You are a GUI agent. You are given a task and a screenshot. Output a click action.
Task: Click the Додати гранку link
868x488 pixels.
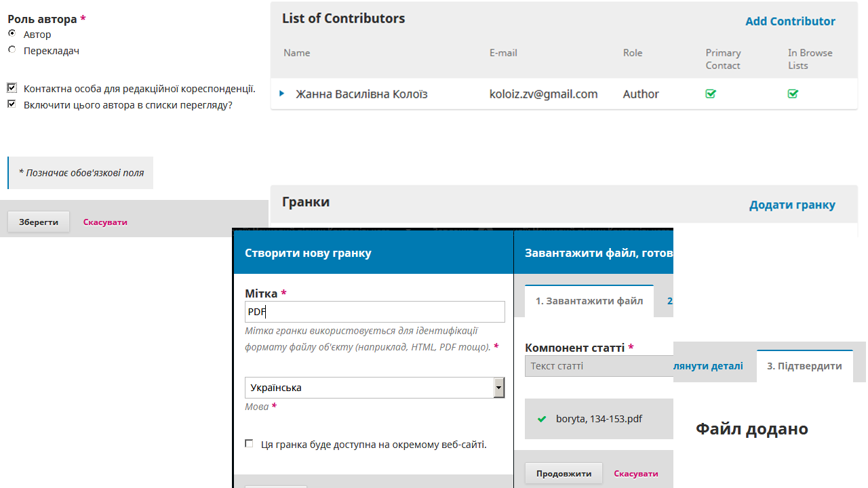click(791, 205)
